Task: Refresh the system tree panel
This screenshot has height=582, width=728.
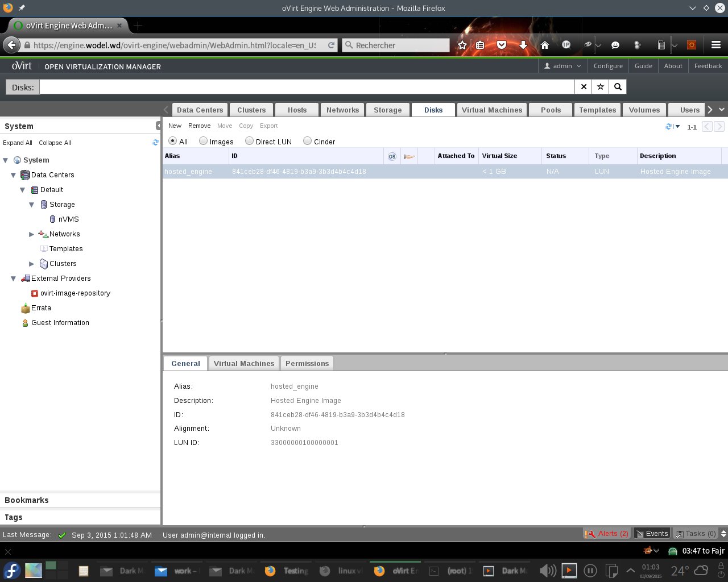Action: click(x=155, y=143)
